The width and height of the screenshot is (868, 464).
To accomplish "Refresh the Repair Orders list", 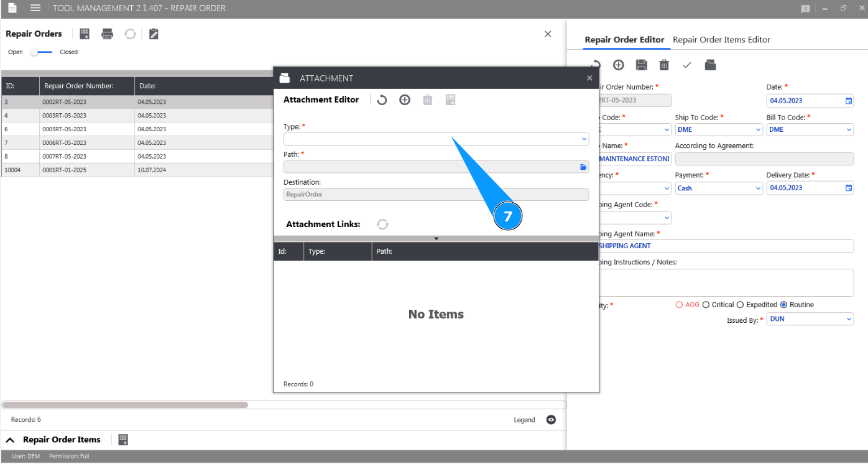I will [130, 34].
